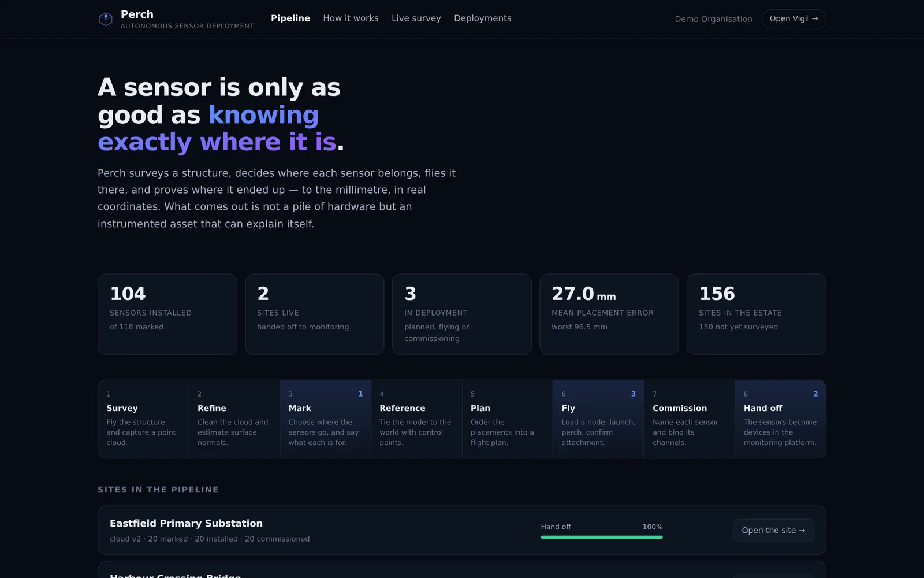Open pipeline step 6 Fly
The width and height of the screenshot is (924, 578).
tap(598, 419)
